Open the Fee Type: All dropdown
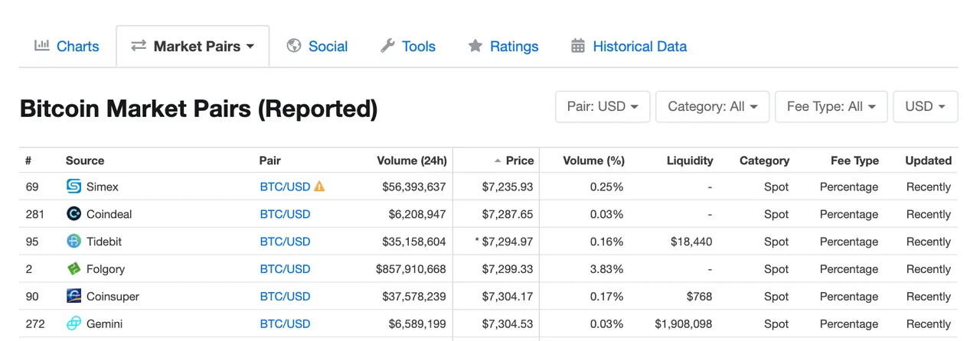The width and height of the screenshot is (980, 341). pos(831,106)
